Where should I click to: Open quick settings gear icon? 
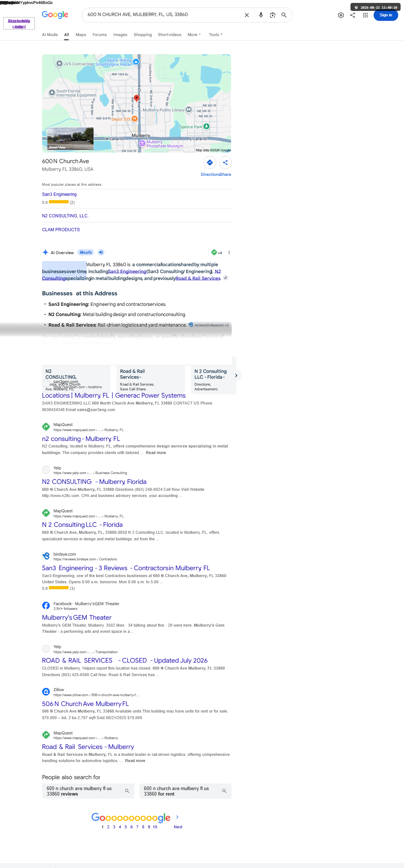tap(341, 15)
